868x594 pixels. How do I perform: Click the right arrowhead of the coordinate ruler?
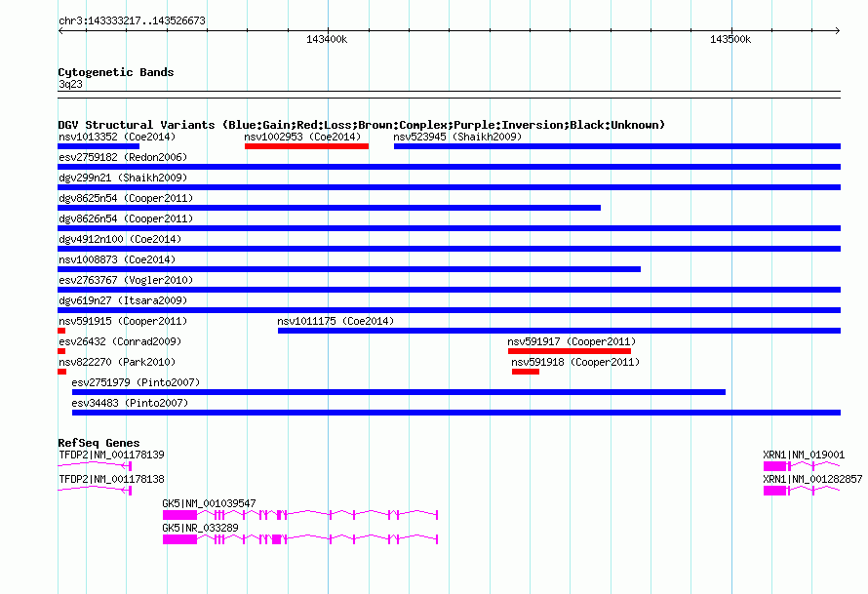[x=838, y=31]
